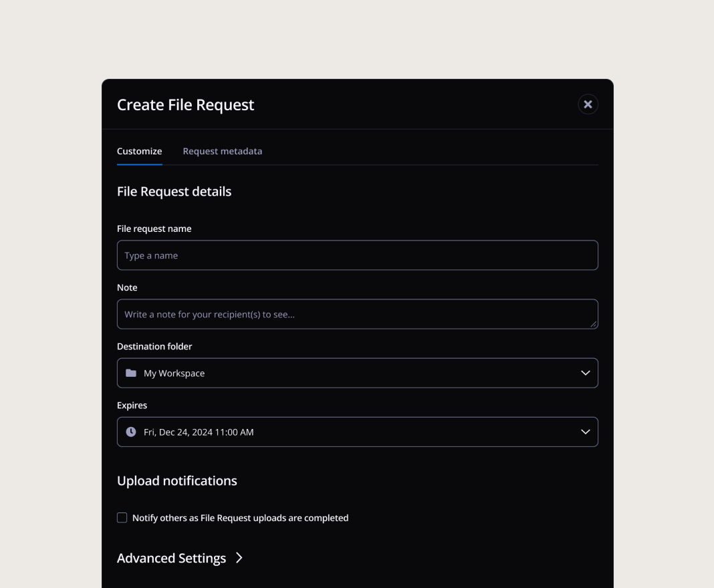Screen dimensions: 714x588
Task: Click the Expires label
Action: 132,406
